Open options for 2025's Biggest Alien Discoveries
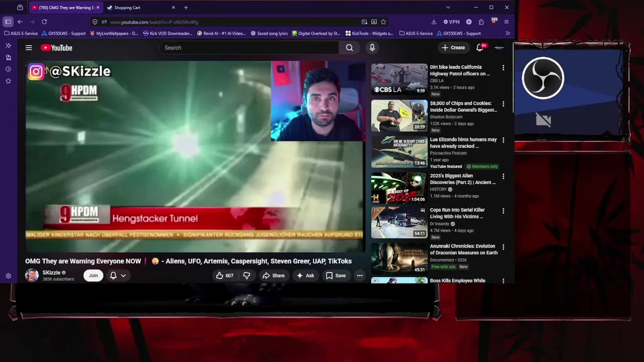644x362 pixels. [x=503, y=176]
